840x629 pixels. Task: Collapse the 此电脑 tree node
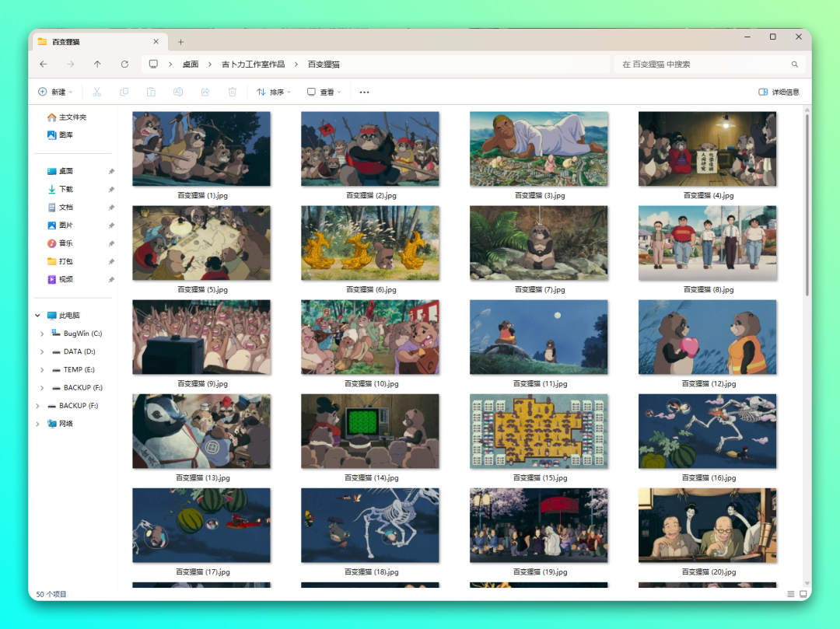coord(37,316)
